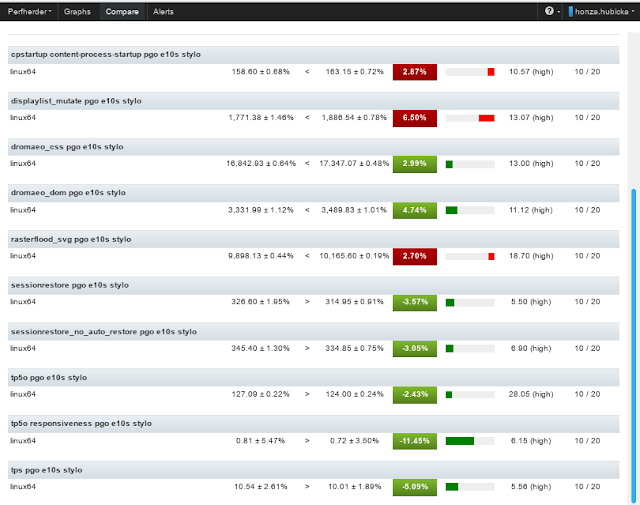This screenshot has width=640, height=505.
Task: Click the red 6.50% delta badge
Action: click(415, 118)
